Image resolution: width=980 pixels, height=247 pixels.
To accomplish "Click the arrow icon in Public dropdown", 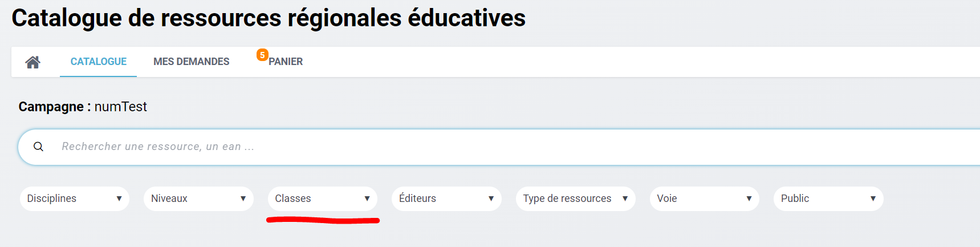I will coord(873,199).
